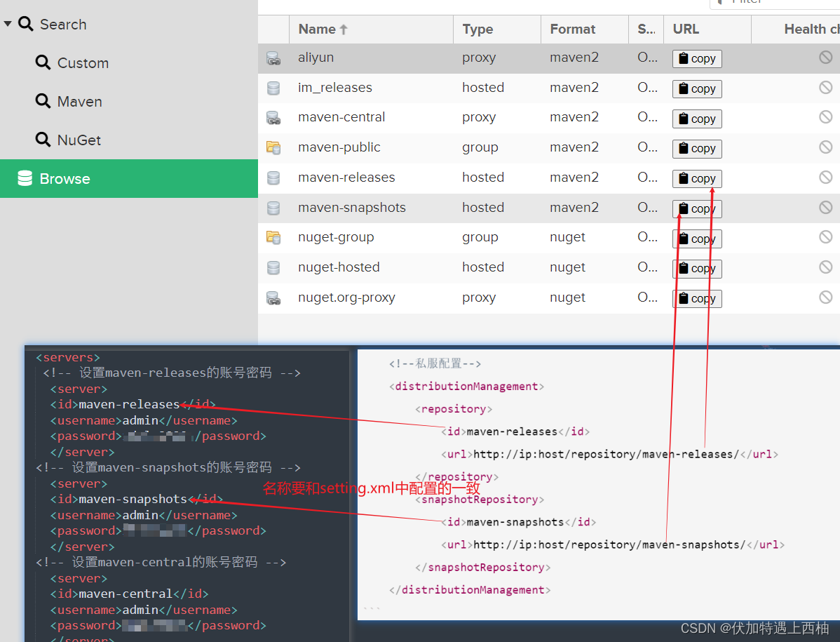Click the NuGet magnifier icon
This screenshot has height=642, width=840.
43,140
